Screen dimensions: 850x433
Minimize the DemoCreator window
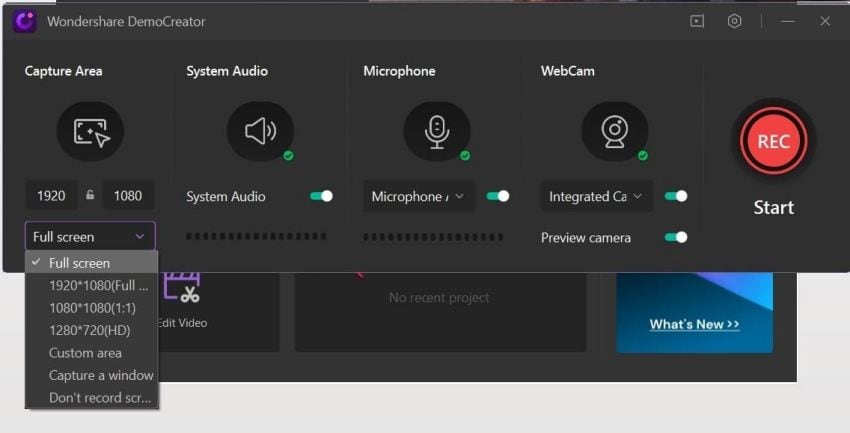click(x=788, y=21)
